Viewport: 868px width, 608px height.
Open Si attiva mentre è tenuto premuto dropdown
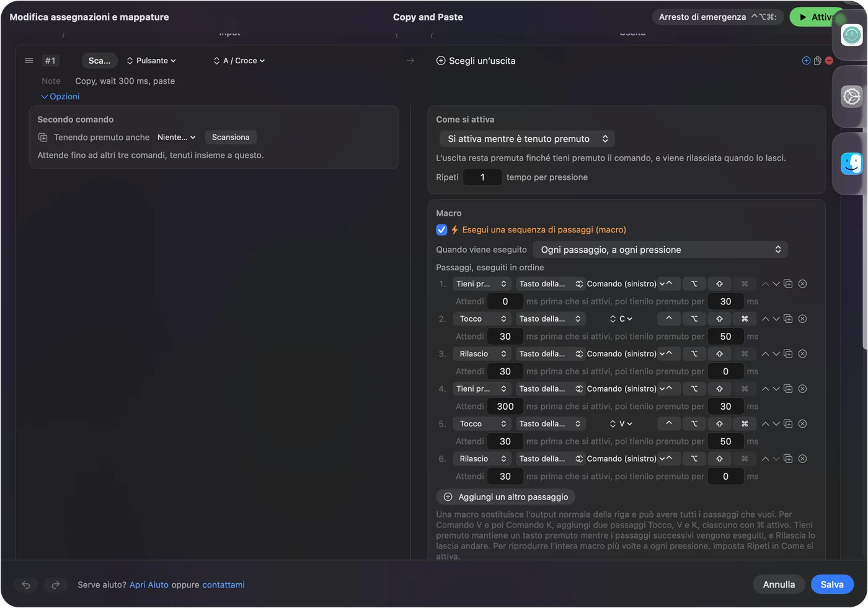(x=528, y=139)
